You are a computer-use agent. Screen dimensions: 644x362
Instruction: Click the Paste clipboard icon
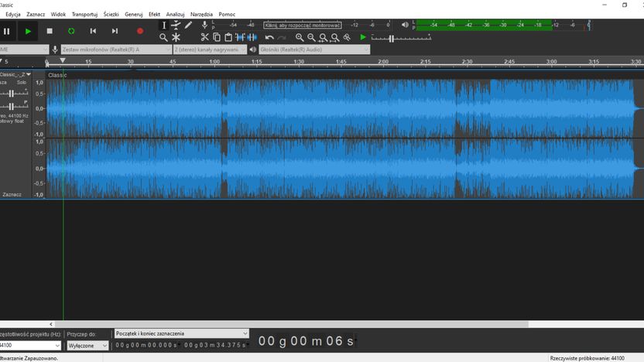228,38
